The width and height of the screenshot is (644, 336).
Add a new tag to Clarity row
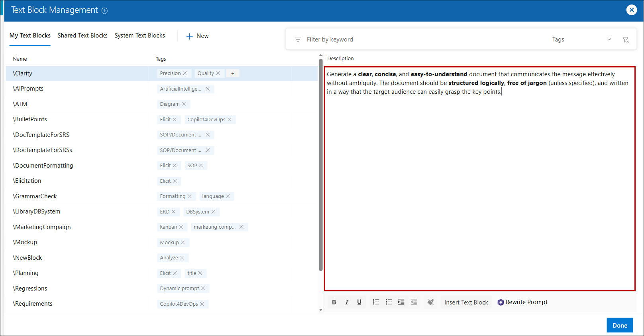click(x=233, y=73)
